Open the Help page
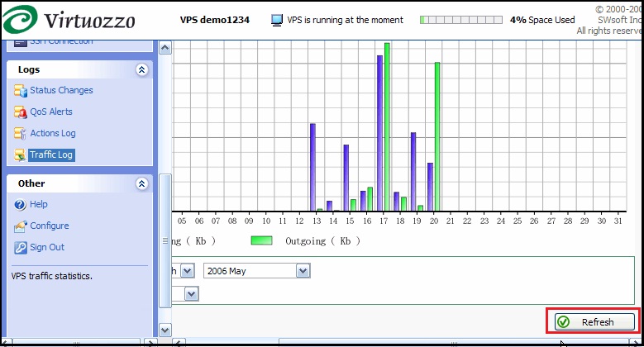Viewport: 644px width, 347px height. (x=38, y=205)
